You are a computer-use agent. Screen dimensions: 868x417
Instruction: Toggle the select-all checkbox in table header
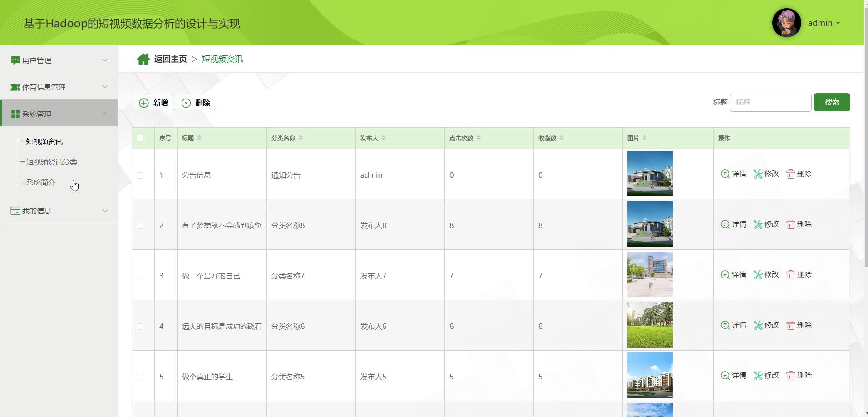(140, 138)
